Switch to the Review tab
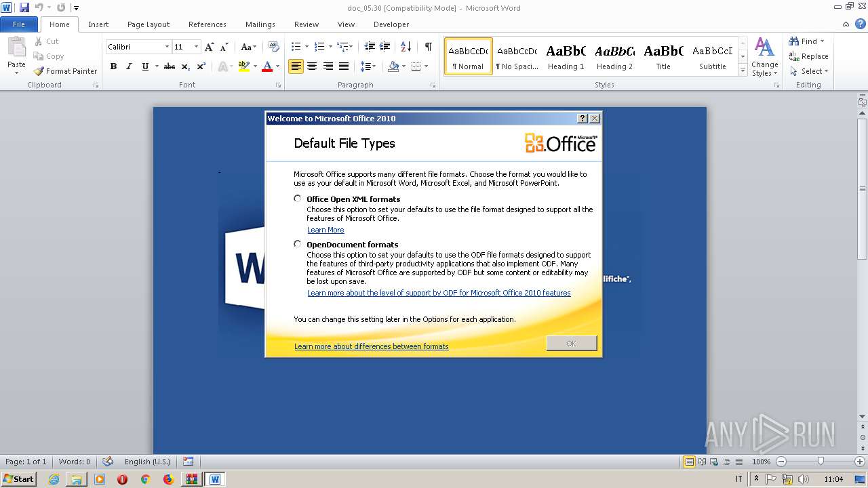This screenshot has width=868, height=488. point(307,24)
